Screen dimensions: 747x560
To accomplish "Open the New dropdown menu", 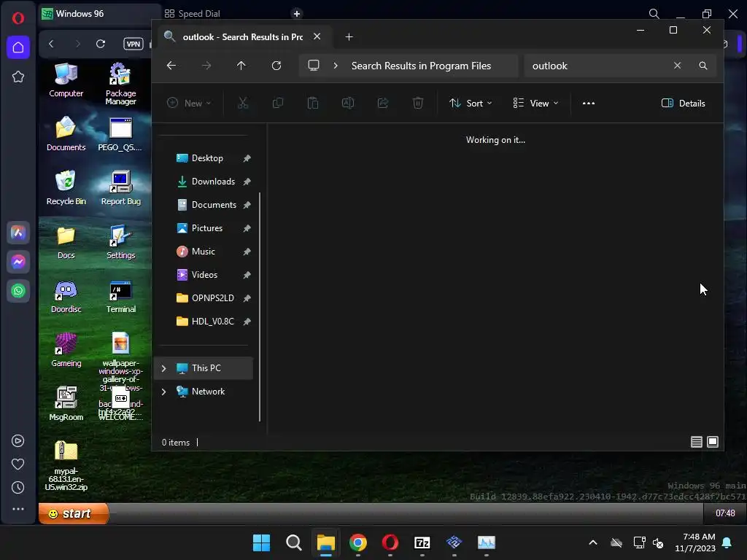I will 189,103.
